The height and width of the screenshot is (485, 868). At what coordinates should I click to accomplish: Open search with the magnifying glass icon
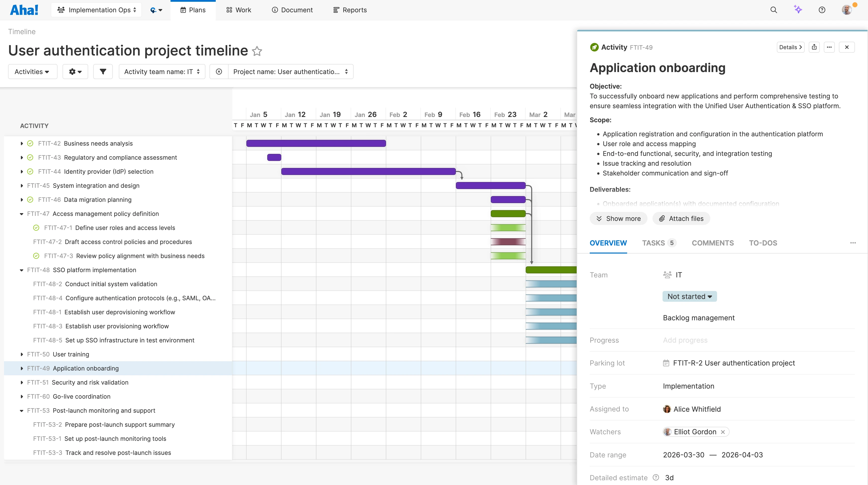click(774, 10)
